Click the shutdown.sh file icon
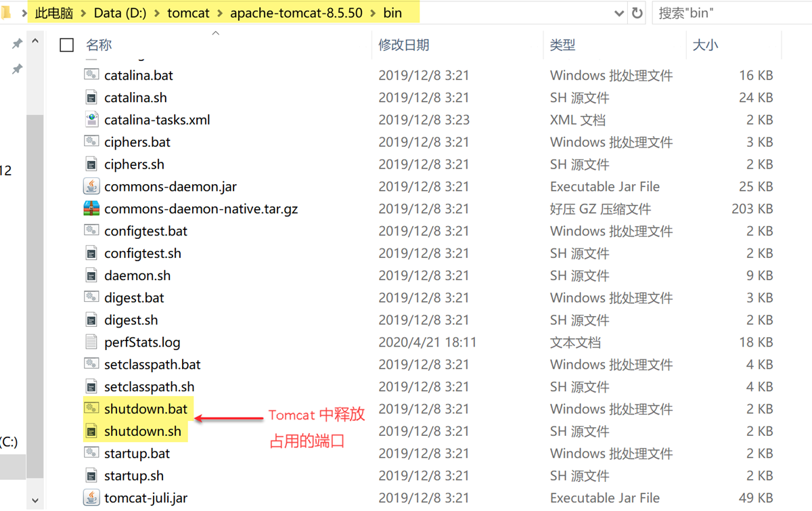 [x=91, y=431]
